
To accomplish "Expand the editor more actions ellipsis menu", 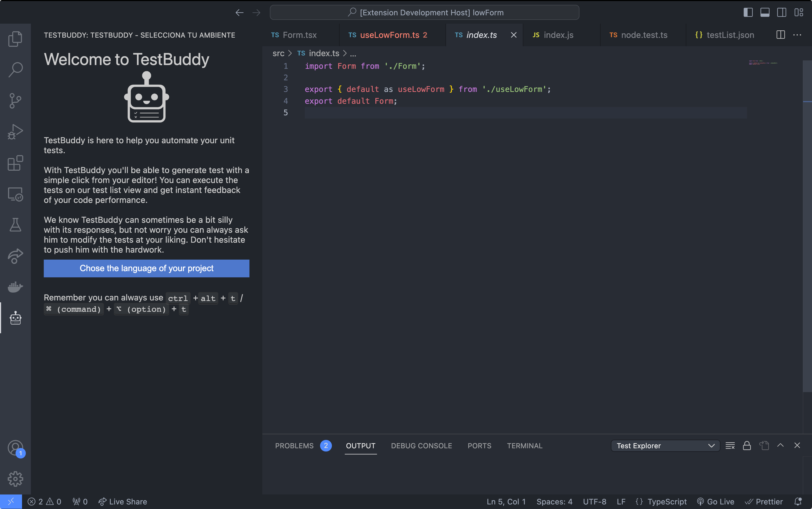I will [797, 35].
